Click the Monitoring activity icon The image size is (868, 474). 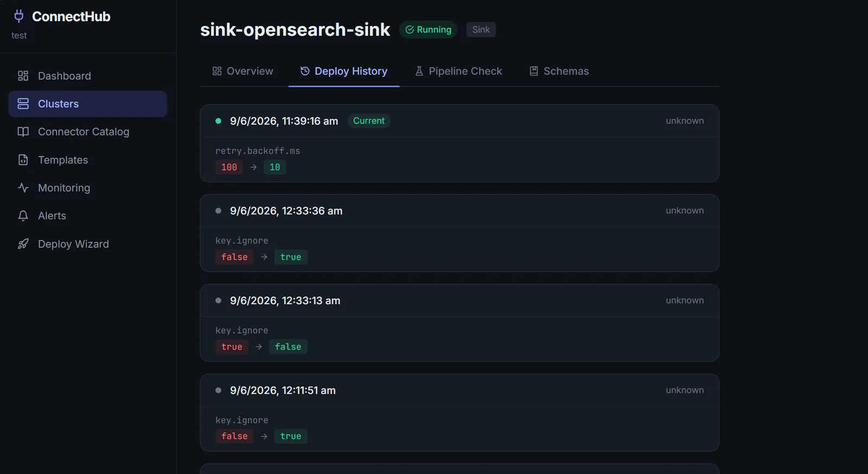click(23, 188)
